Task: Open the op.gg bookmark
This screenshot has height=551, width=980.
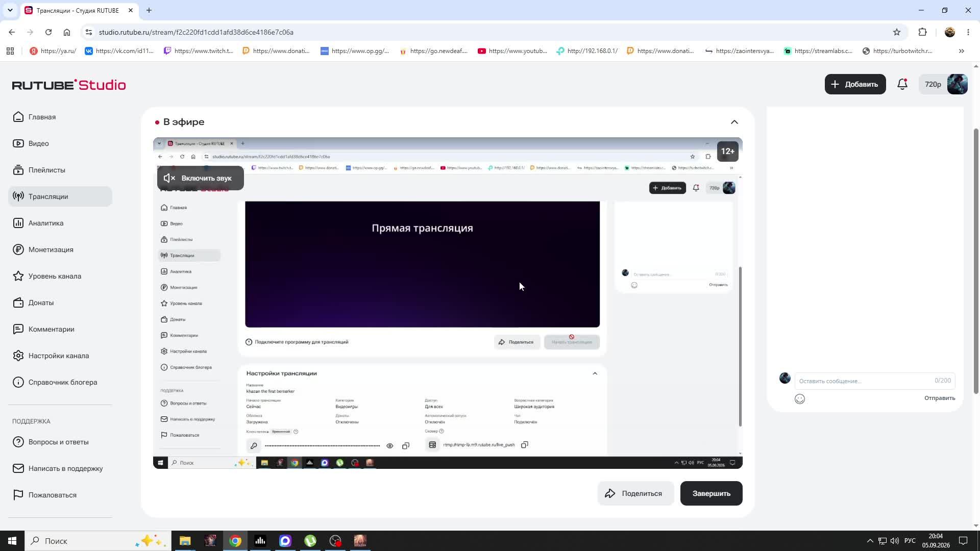Action: [x=355, y=51]
